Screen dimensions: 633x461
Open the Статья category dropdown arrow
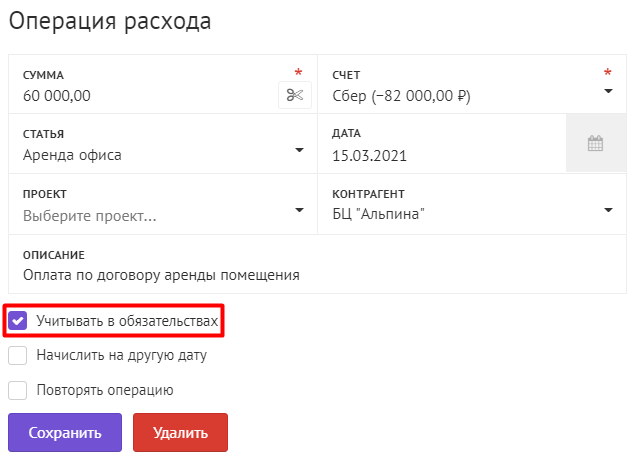click(299, 150)
